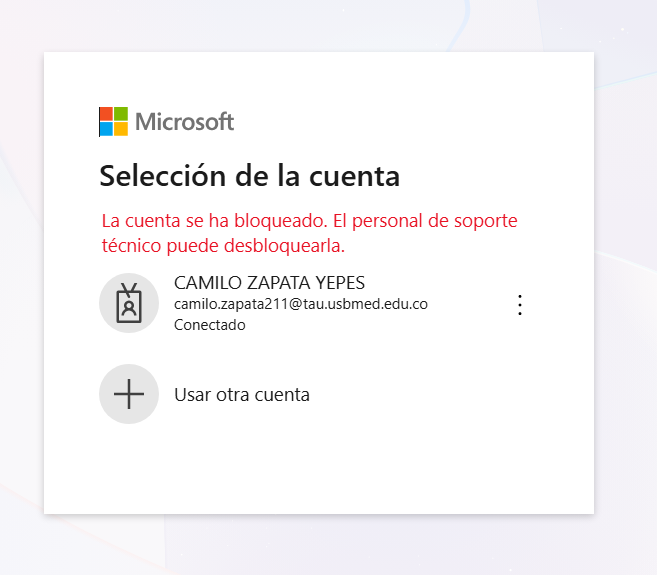This screenshot has height=575, width=657.
Task: Click the 'El personal de soporte' error text
Action: click(x=425, y=221)
